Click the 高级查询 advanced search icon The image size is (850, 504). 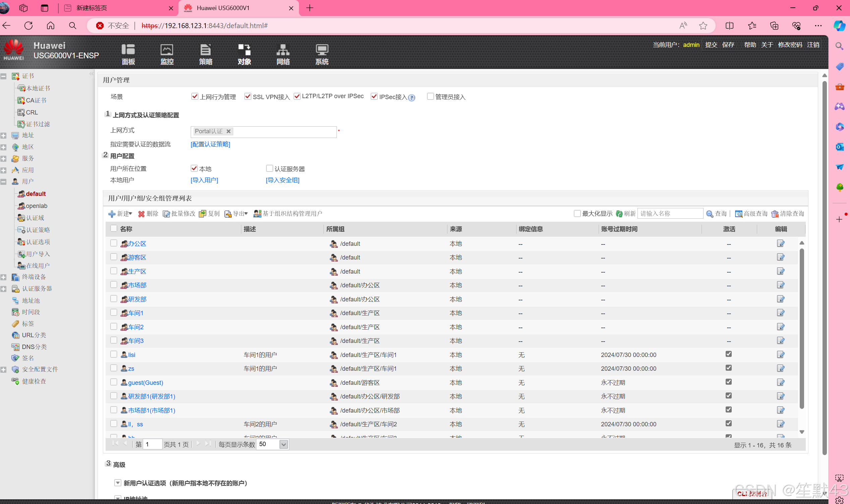(738, 214)
